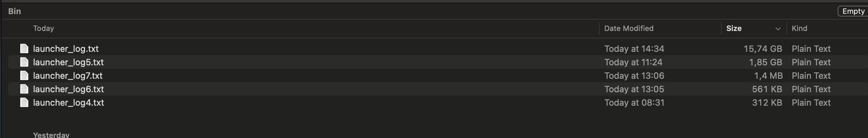Click the Yesterday group header

pyautogui.click(x=51, y=135)
